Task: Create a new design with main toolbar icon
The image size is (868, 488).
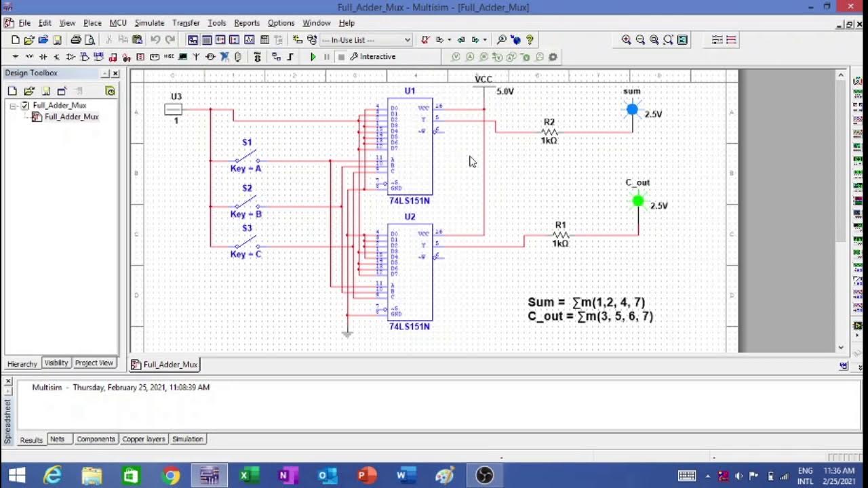Action: coord(16,40)
